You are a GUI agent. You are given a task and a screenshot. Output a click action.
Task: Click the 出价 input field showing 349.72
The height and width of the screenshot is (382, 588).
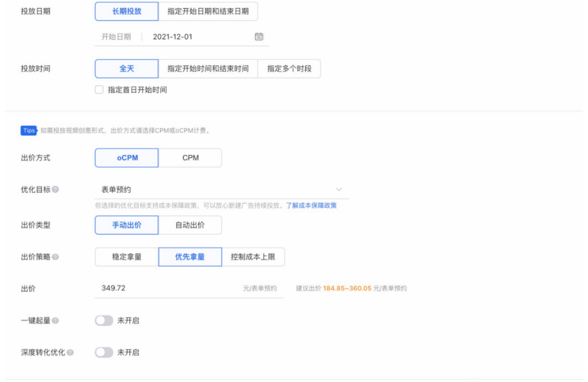(166, 288)
